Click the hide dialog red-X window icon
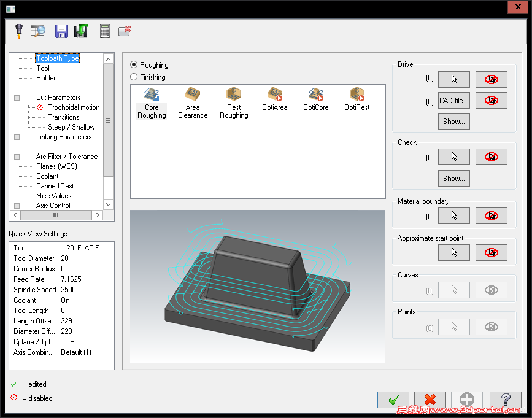The height and width of the screenshot is (418, 532). (x=125, y=31)
